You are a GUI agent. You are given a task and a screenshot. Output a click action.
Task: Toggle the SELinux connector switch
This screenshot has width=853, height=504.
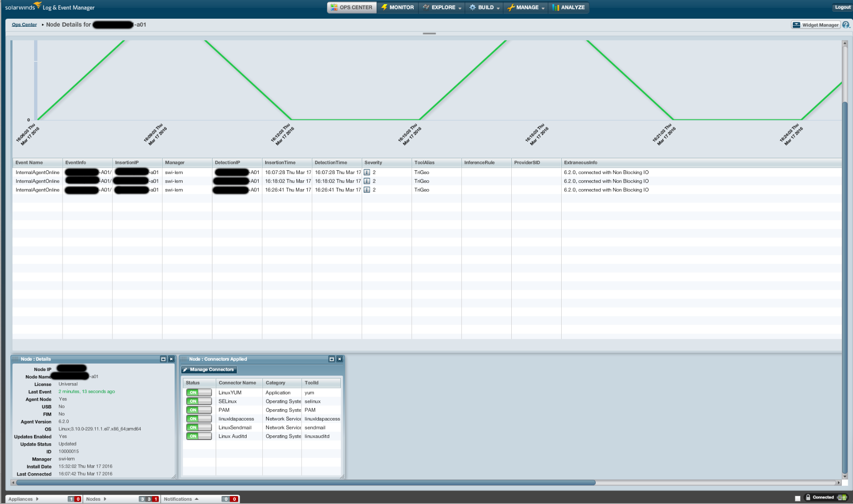[199, 401]
